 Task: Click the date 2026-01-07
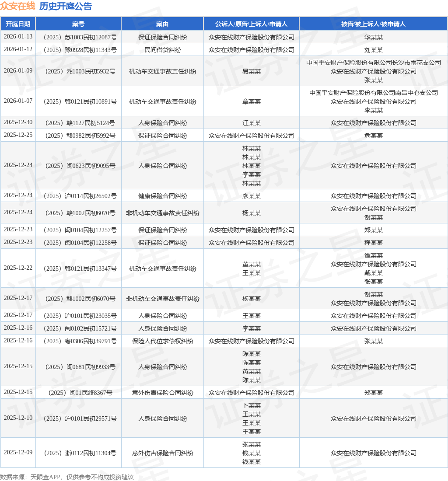tap(18, 101)
